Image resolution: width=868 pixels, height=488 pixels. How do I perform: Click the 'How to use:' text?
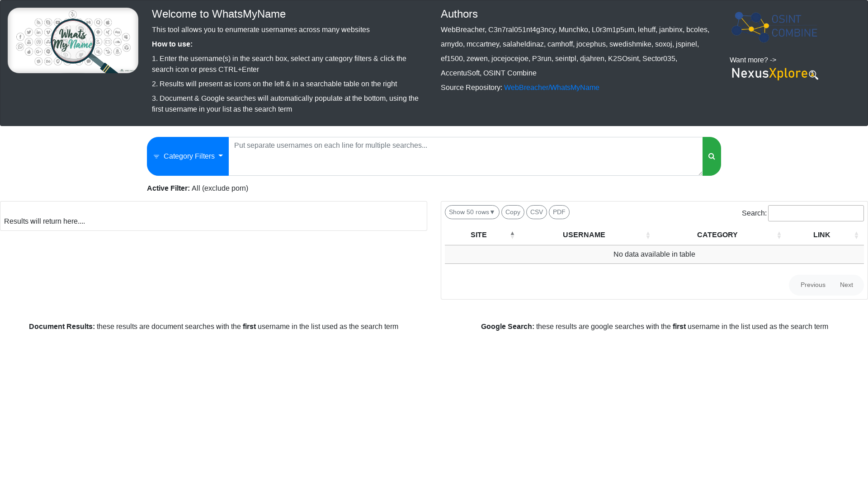pos(172,44)
